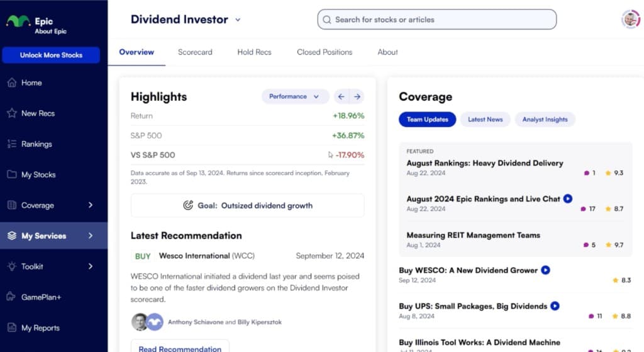Screen dimensions: 644x352
Task: Open Measuring REIT Management Teams article
Action: pos(473,236)
